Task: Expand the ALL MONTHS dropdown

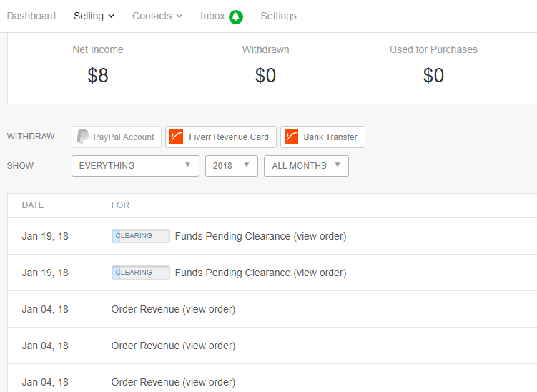Action: (x=306, y=166)
